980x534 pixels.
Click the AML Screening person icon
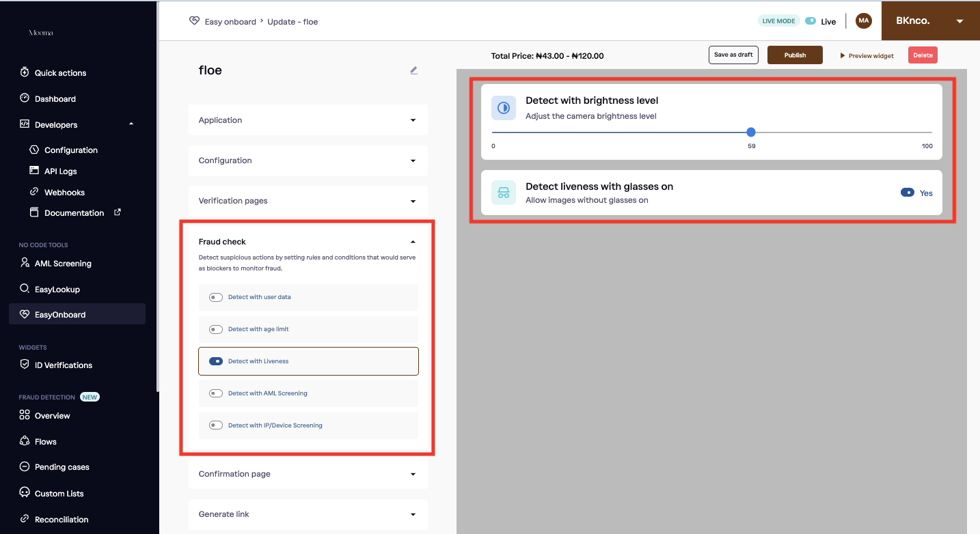point(25,263)
